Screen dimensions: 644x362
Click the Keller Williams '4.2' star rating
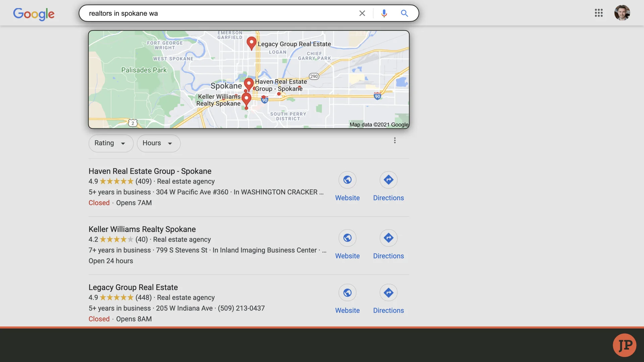(x=111, y=239)
